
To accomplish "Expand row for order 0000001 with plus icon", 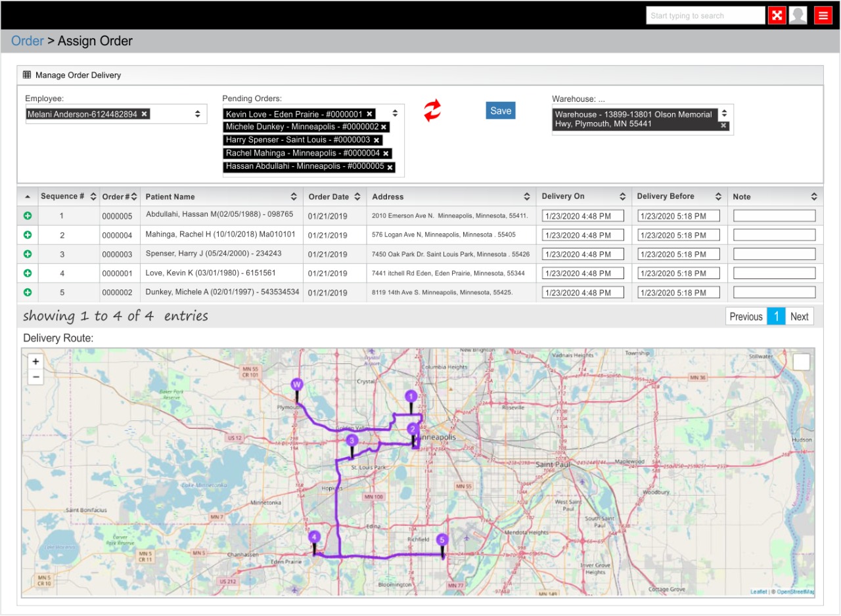I will coord(28,273).
